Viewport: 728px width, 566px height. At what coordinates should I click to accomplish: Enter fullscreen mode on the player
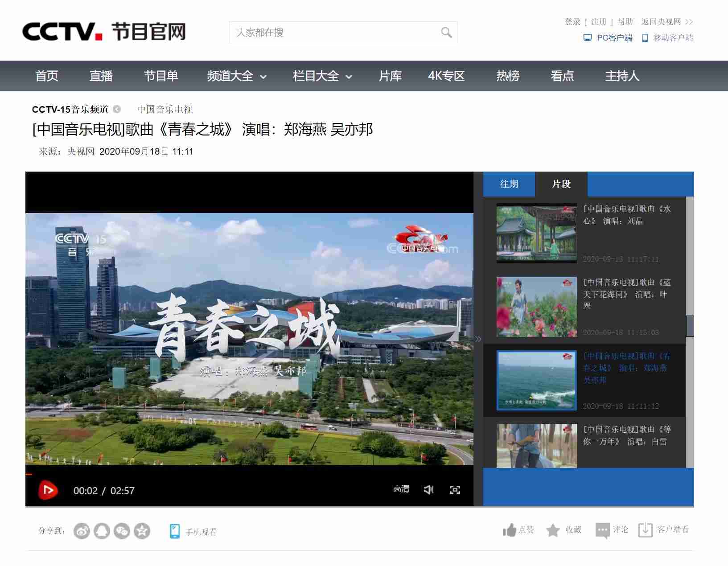coord(455,490)
